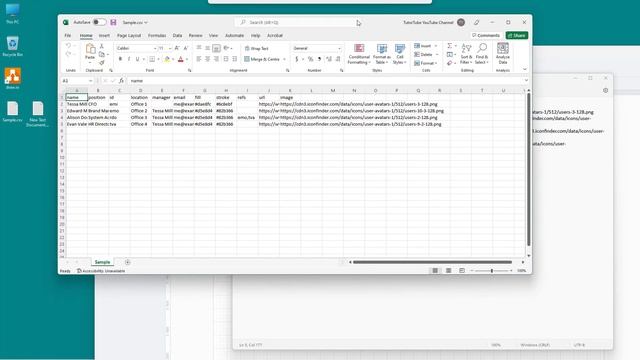The width and height of the screenshot is (640, 360).
Task: Click the Center horizontal alignment icon
Action: 207,59
